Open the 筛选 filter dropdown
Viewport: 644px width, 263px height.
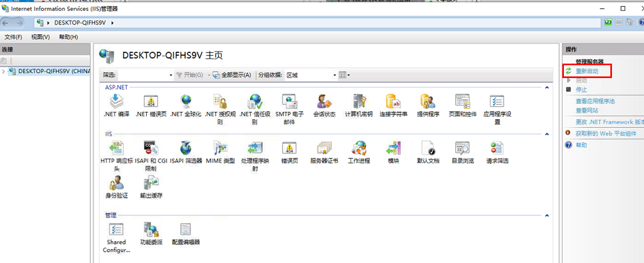pyautogui.click(x=171, y=75)
